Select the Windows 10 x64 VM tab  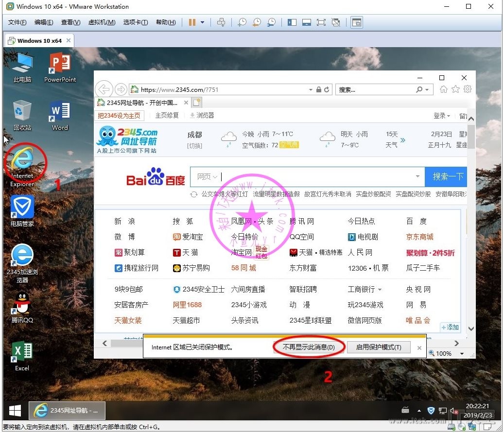39,41
